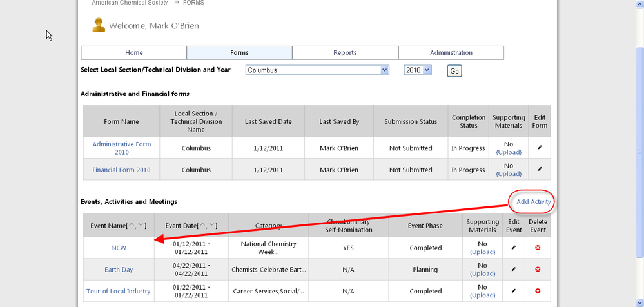Delete the NCW event

538,248
